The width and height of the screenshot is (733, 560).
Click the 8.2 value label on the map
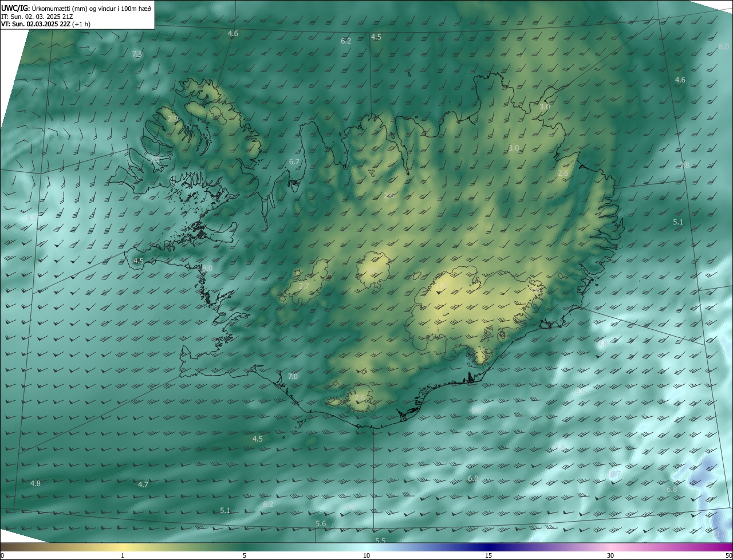click(x=268, y=504)
